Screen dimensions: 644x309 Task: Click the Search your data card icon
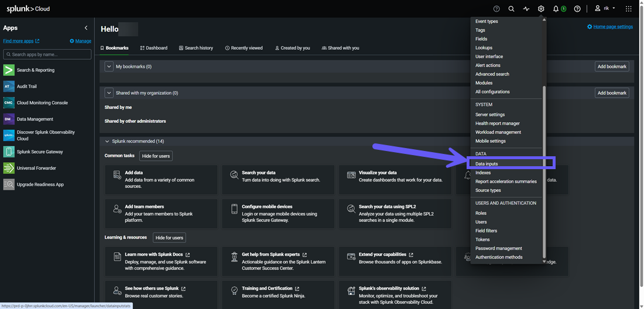tap(235, 175)
